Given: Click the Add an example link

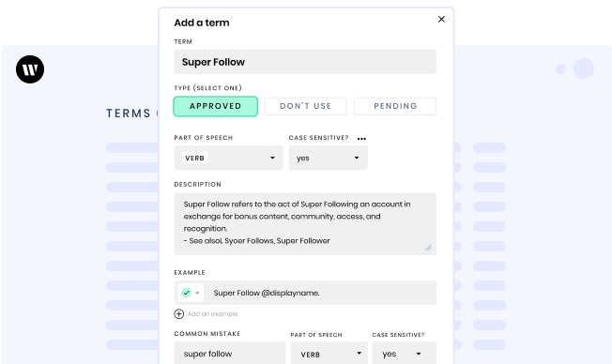Looking at the screenshot, I should 212,314.
